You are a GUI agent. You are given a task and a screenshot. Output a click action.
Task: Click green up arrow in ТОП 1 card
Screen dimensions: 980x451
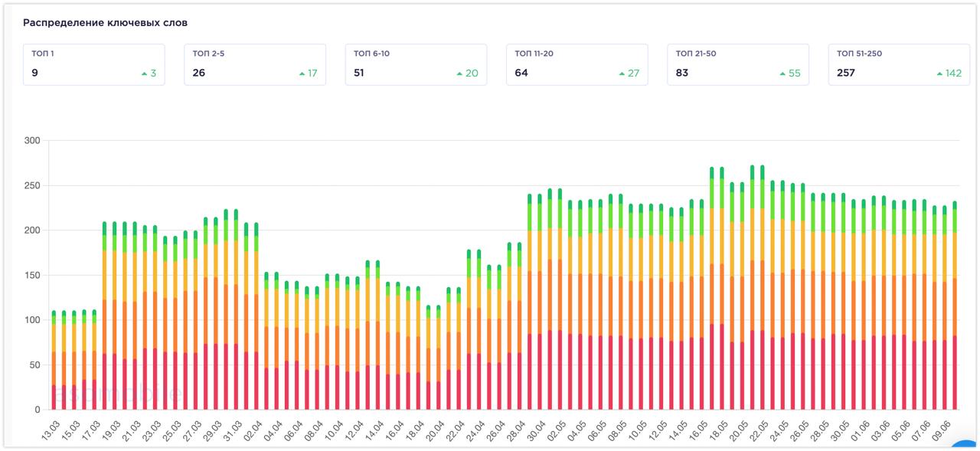144,74
